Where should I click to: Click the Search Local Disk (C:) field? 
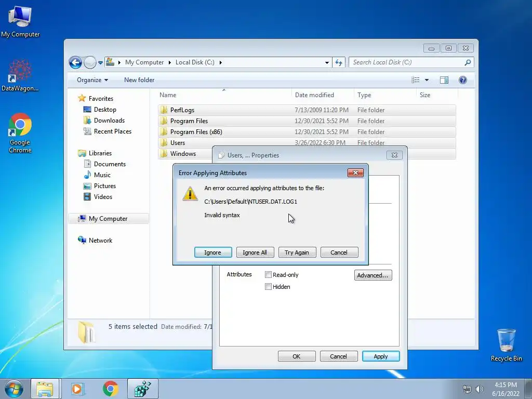(x=406, y=62)
